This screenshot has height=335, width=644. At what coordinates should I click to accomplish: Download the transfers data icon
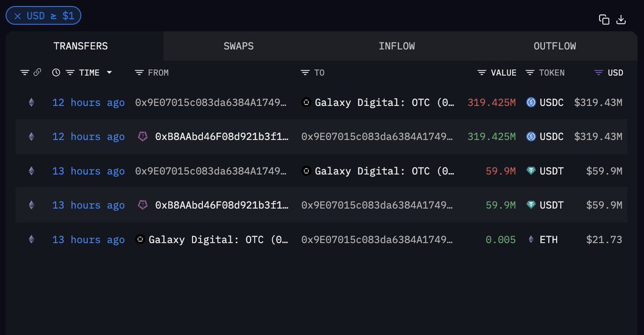(x=621, y=19)
